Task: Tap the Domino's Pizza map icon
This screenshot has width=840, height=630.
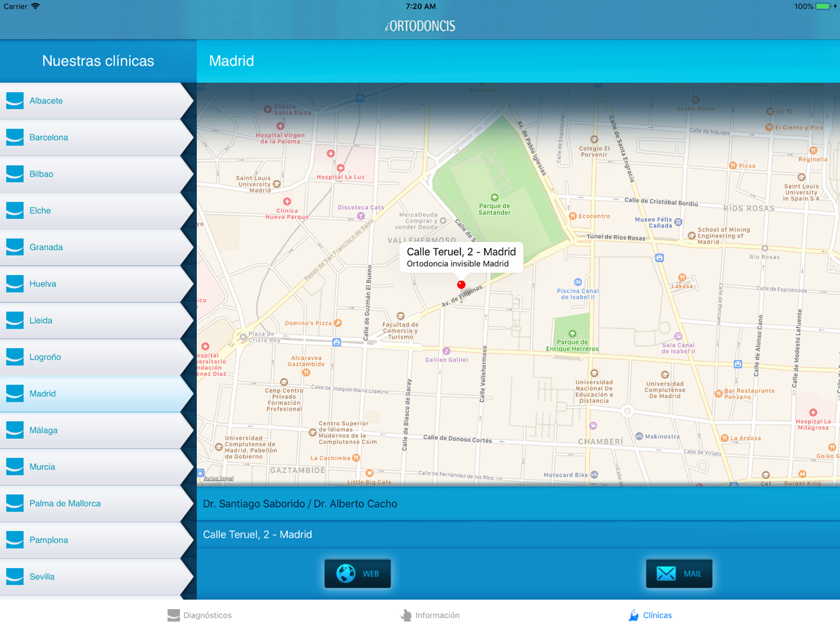Action: pyautogui.click(x=338, y=323)
